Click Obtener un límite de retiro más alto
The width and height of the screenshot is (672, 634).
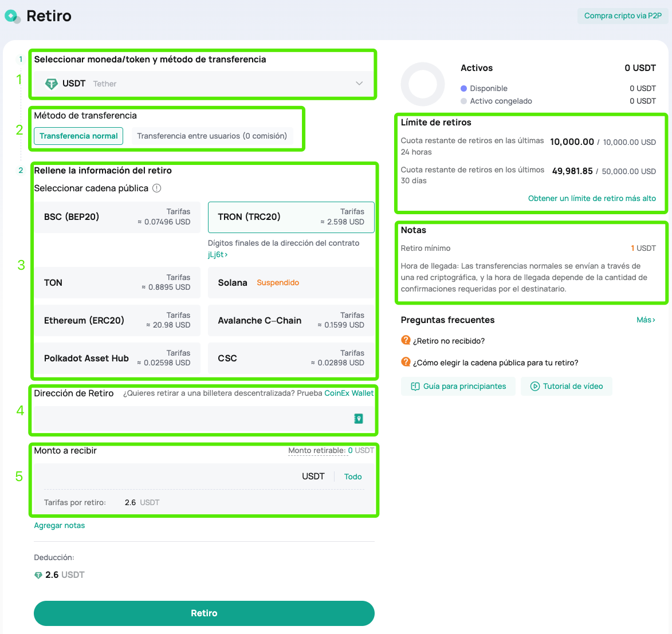592,198
